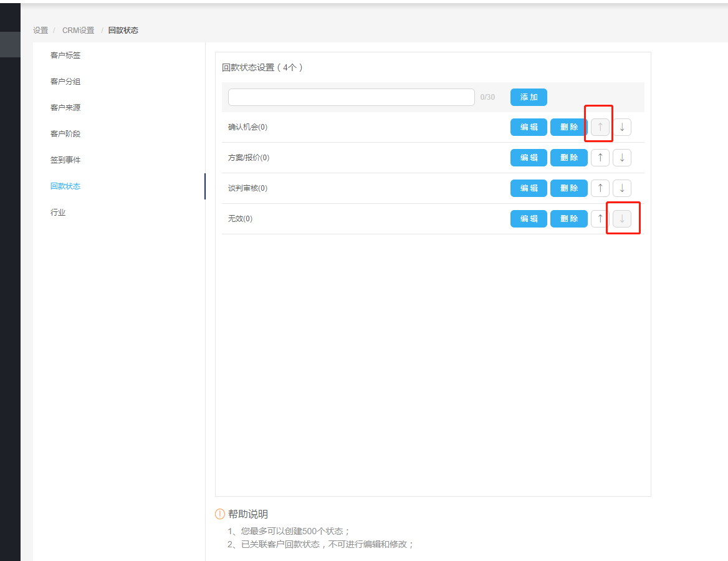
Task: Move 确认机会 status down
Action: click(x=621, y=127)
